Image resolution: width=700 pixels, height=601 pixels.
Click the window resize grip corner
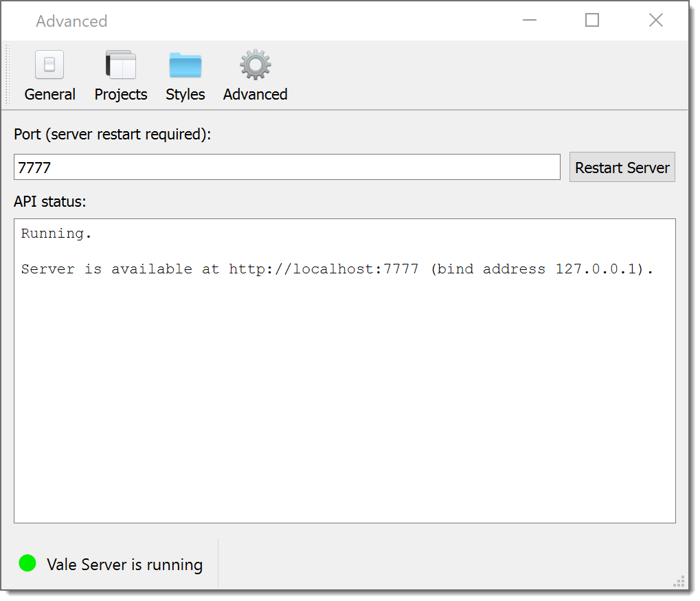pyautogui.click(x=679, y=582)
